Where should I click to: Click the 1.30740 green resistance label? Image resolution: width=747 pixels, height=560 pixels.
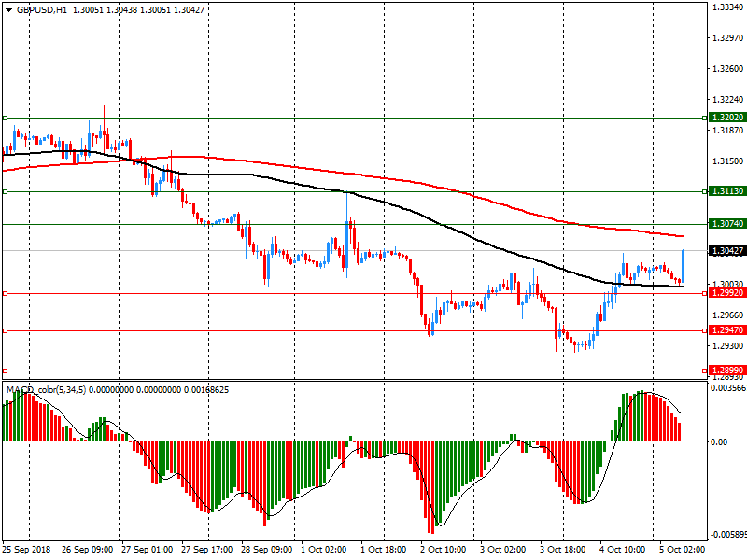pos(727,224)
